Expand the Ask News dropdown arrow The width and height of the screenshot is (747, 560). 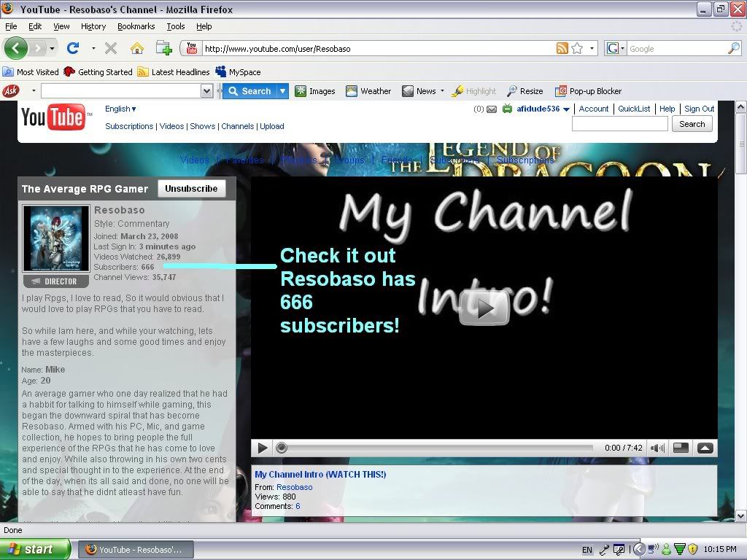[442, 91]
